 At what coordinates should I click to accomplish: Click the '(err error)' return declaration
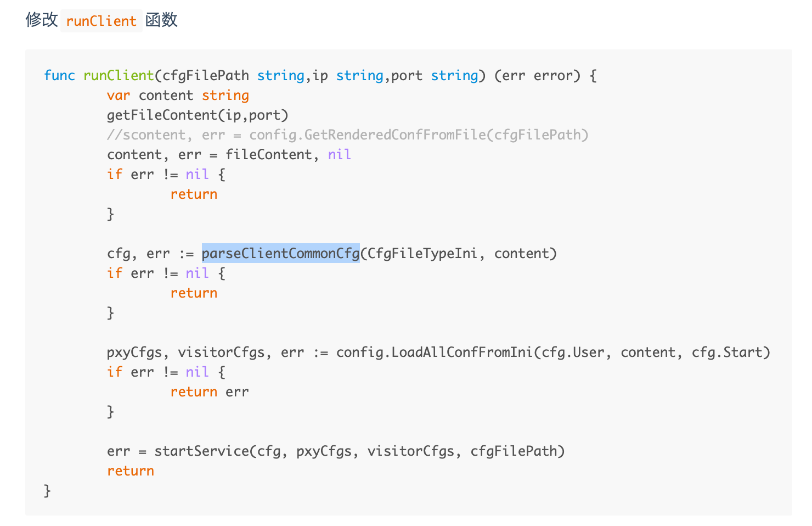(537, 75)
